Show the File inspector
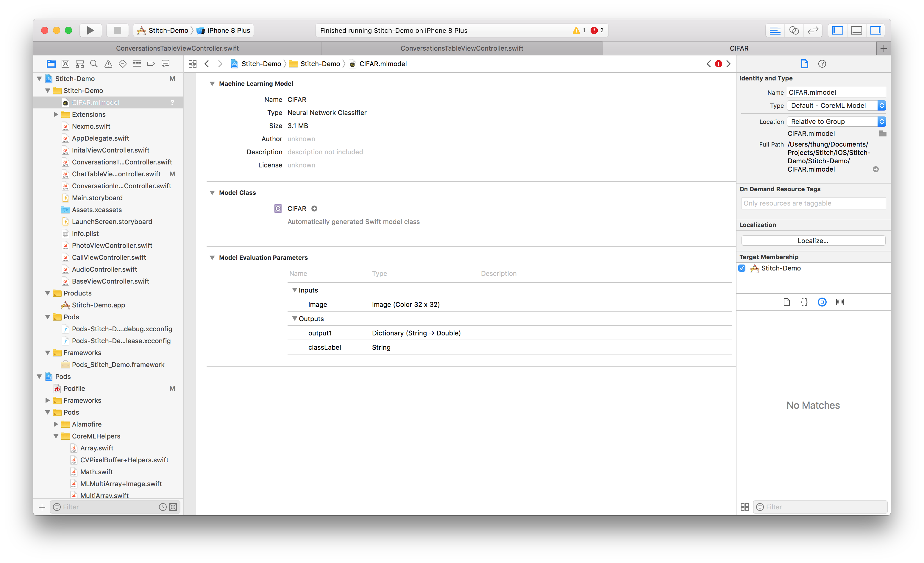Image resolution: width=924 pixels, height=563 pixels. (804, 64)
